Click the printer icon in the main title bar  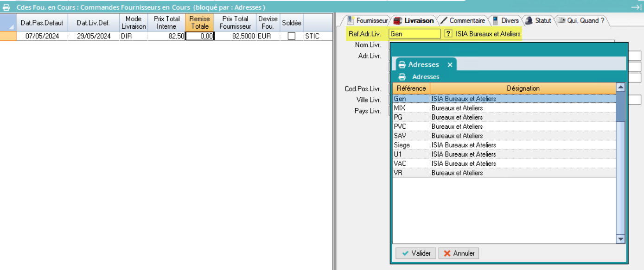[x=6, y=7]
